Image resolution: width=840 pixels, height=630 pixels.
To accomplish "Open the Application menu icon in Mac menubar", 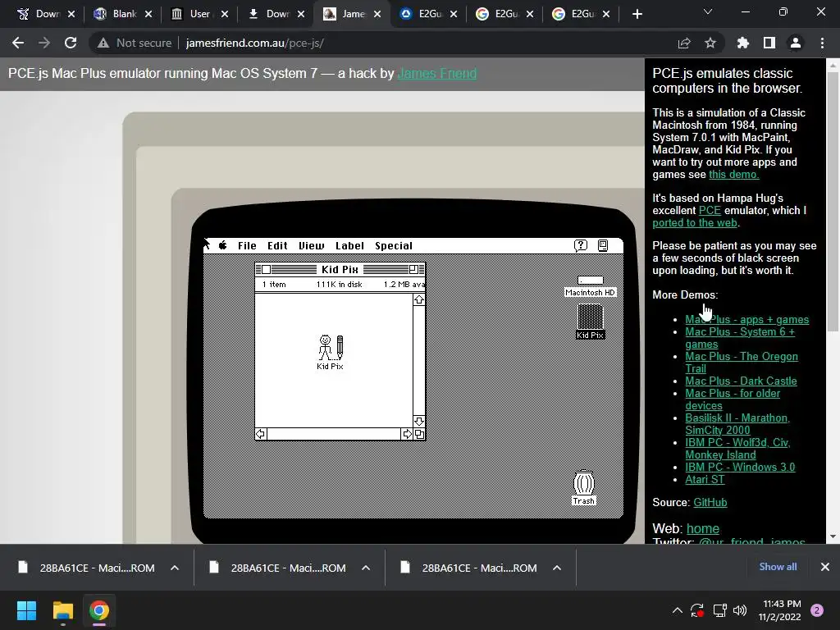I will (x=603, y=245).
